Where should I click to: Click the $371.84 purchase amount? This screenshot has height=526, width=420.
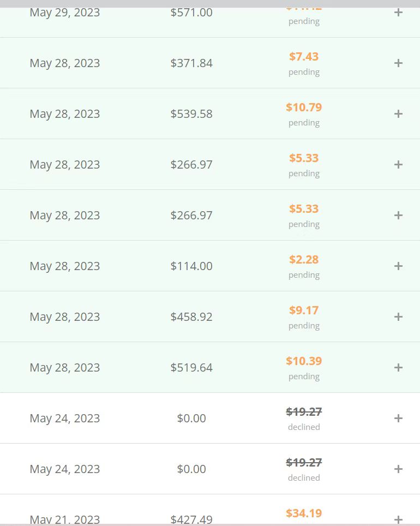pos(191,63)
